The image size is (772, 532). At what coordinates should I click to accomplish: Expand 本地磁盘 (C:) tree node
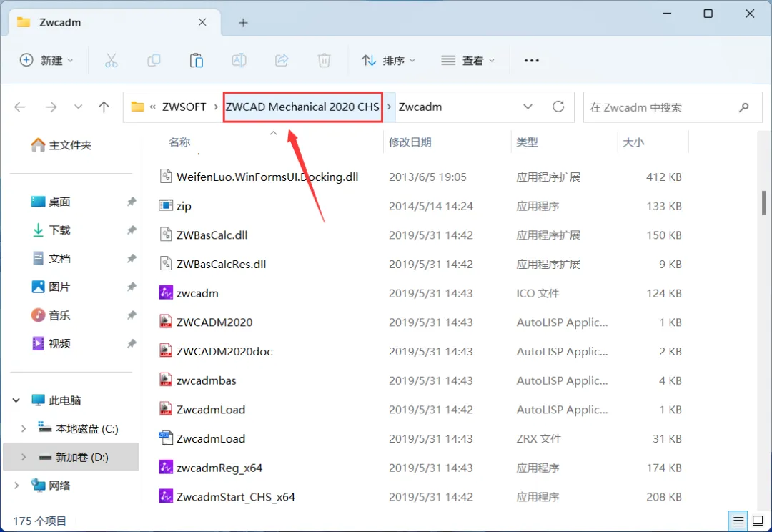(23, 428)
